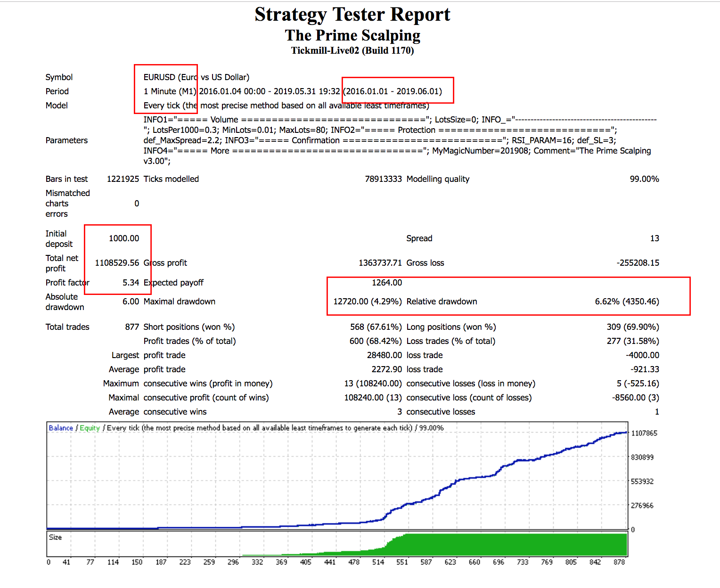The image size is (720, 588).
Task: Click the Size label in the volume panel
Action: tap(55, 537)
